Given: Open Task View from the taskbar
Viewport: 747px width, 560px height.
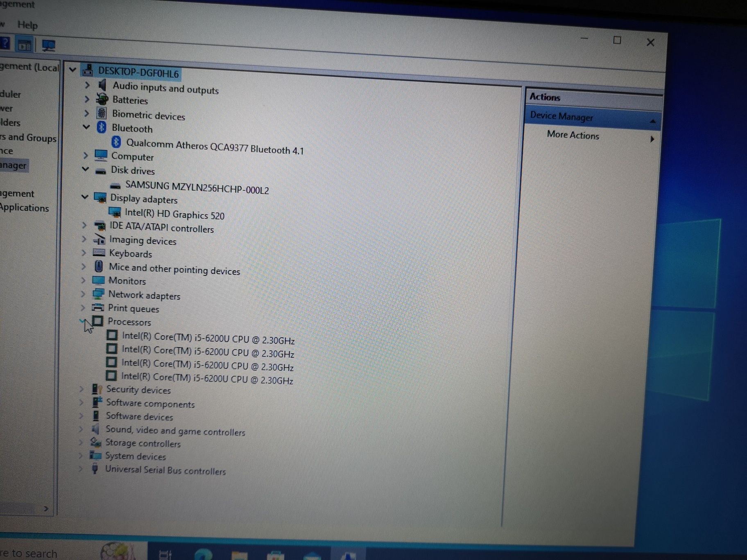Looking at the screenshot, I should pyautogui.click(x=165, y=554).
